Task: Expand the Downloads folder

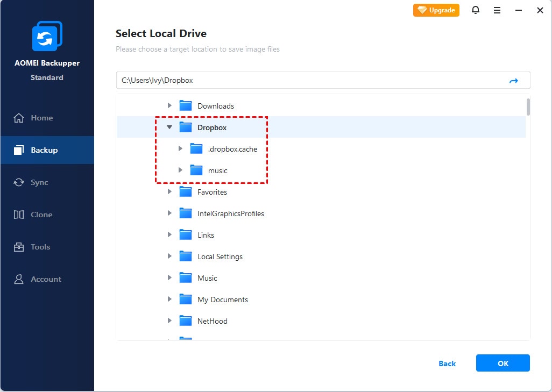Action: (169, 105)
